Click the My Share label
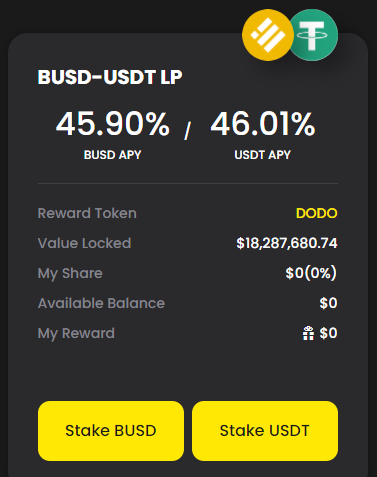The width and height of the screenshot is (377, 477). (70, 274)
